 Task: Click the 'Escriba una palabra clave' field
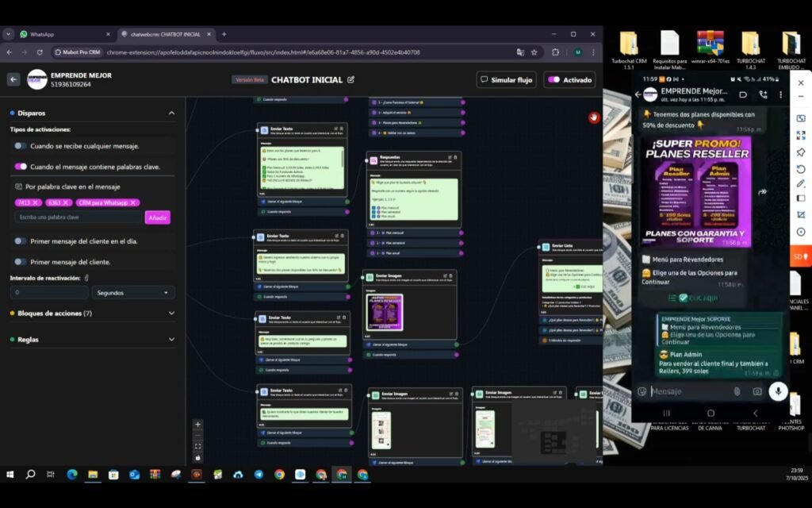[79, 217]
